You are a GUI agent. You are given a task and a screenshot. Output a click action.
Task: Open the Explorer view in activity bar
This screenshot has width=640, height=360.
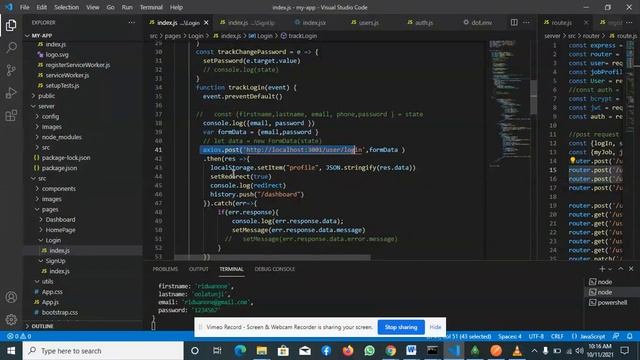11,25
